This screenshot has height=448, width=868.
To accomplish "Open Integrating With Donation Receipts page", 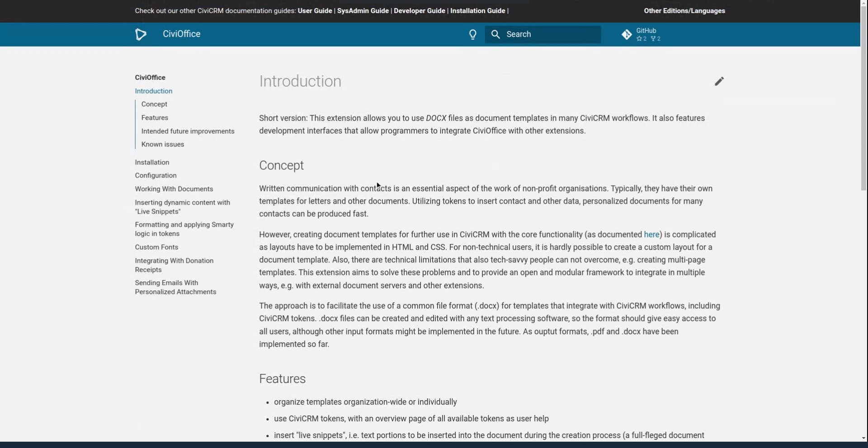I will [174, 265].
